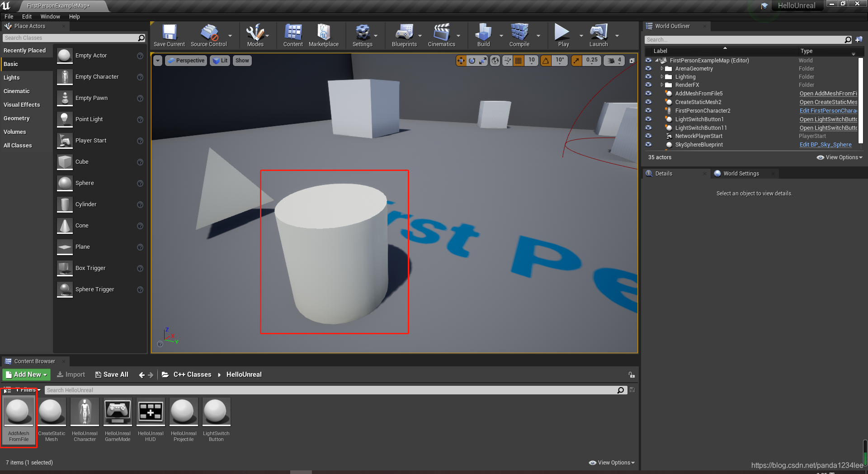Toggle visibility of NetworkPlayerStart actor

point(648,136)
